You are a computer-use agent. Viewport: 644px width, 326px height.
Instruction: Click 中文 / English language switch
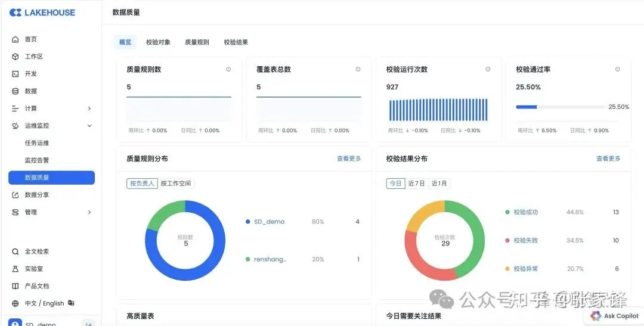(x=44, y=303)
